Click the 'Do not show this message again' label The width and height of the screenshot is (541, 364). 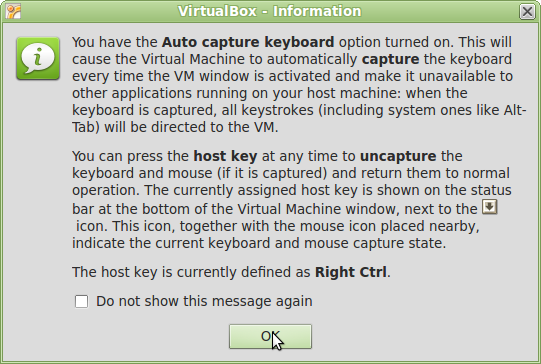pyautogui.click(x=204, y=301)
